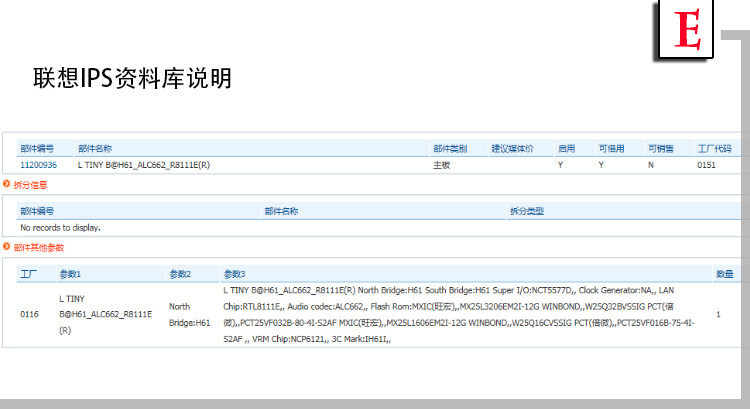
Task: Click the 参数2 column header
Action: click(x=180, y=274)
